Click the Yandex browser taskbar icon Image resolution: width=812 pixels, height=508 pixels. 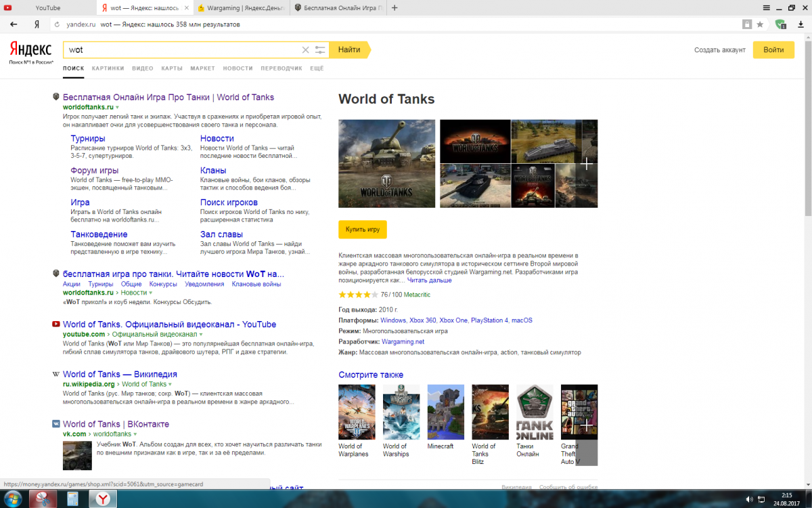(x=103, y=499)
